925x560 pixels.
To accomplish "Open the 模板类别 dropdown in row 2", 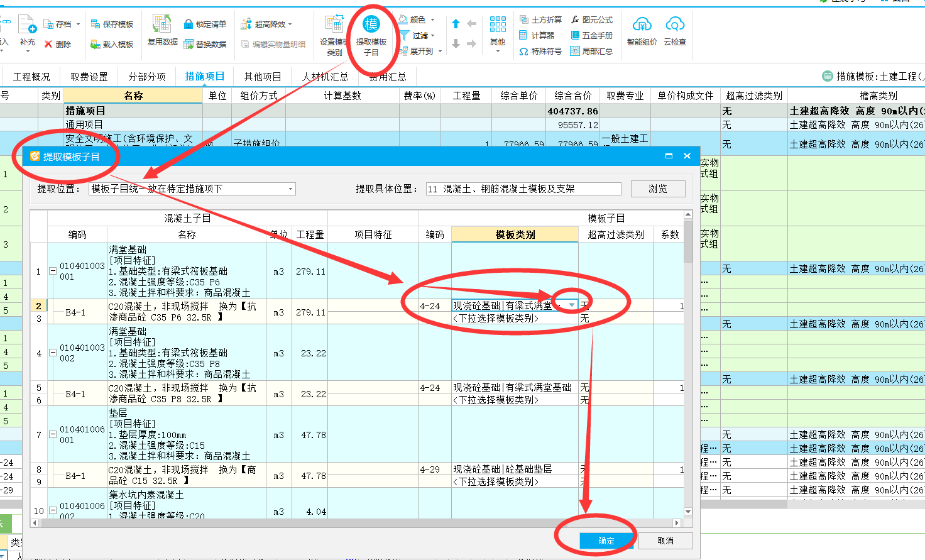I will [x=571, y=305].
